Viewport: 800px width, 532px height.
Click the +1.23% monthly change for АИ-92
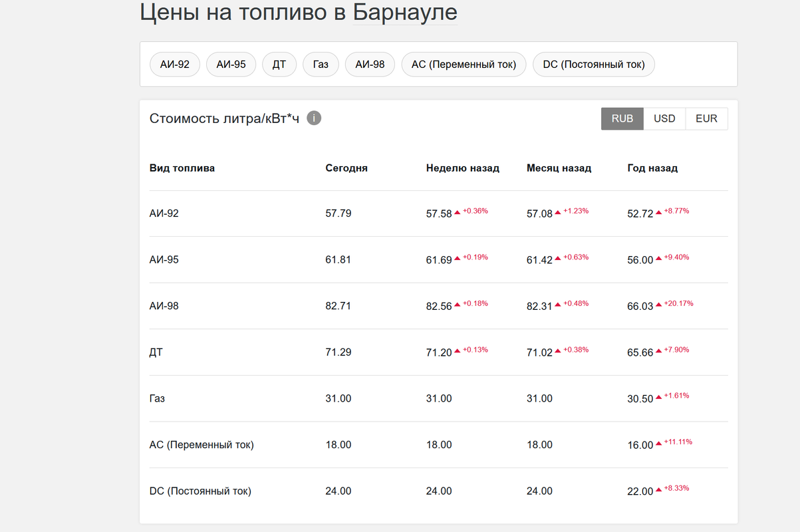click(575, 211)
